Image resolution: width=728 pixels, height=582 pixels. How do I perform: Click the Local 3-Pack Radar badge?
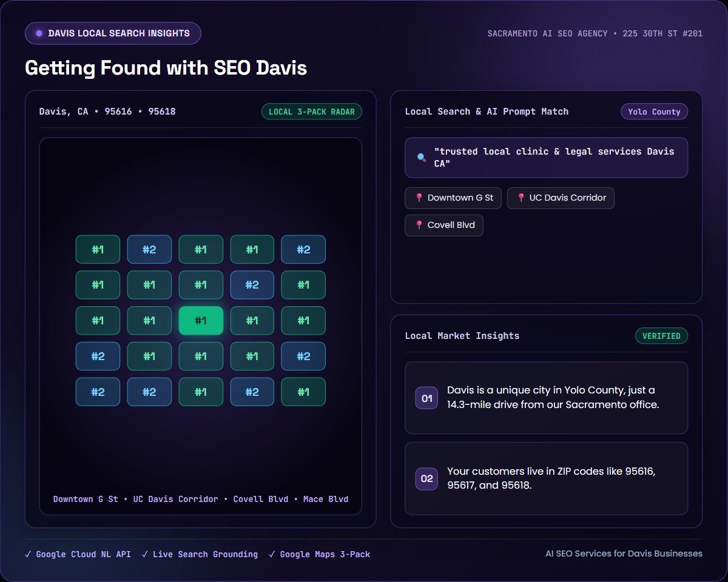pyautogui.click(x=312, y=112)
